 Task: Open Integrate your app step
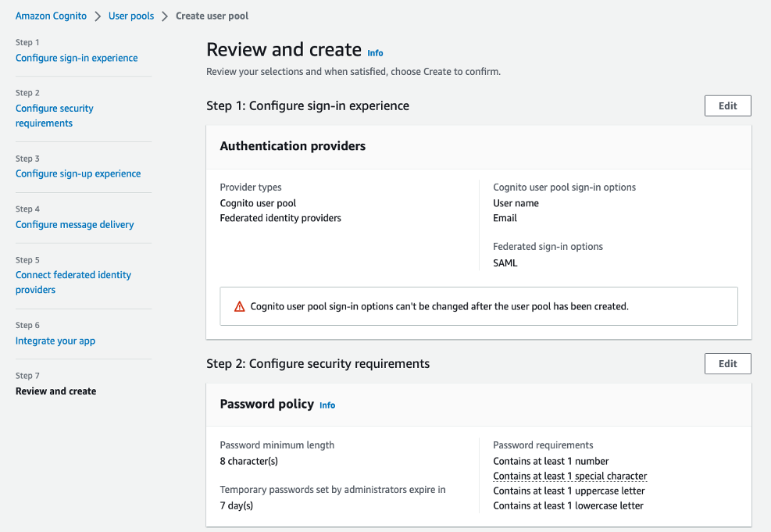55,341
